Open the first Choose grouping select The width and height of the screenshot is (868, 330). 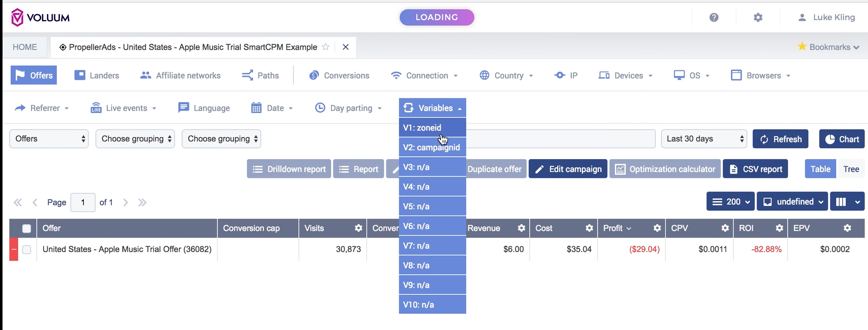(x=135, y=139)
